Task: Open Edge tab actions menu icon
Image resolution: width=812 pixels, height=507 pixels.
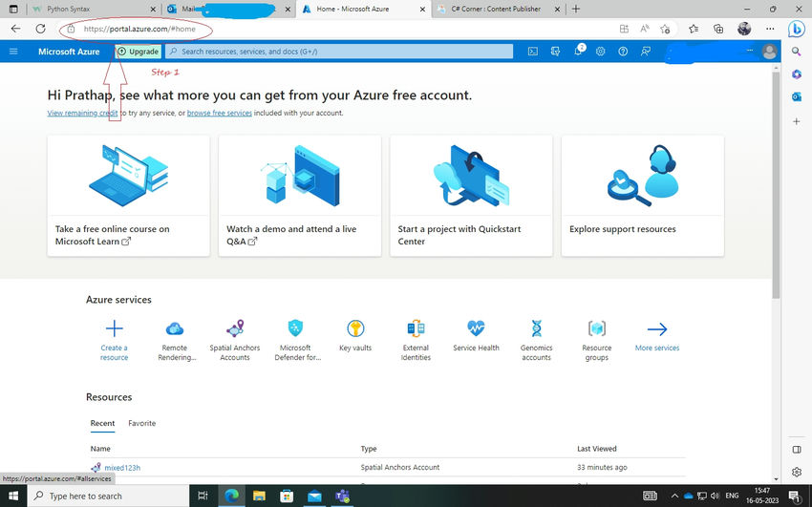Action: click(x=13, y=9)
